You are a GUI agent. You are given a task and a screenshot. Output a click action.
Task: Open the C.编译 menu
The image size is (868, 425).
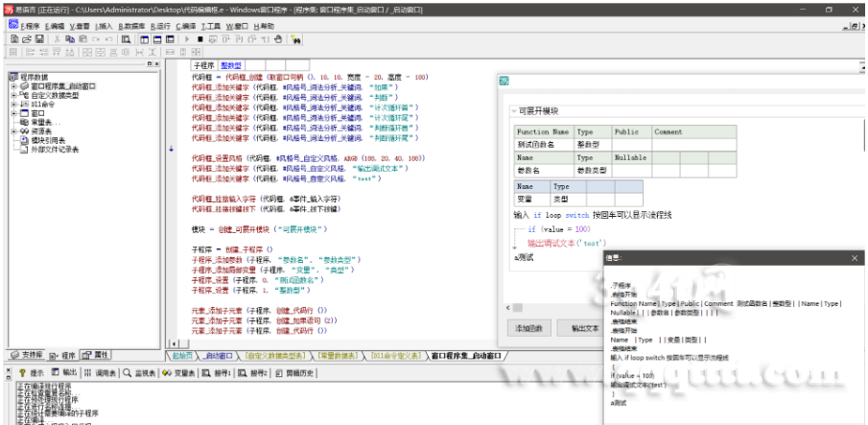click(x=186, y=26)
